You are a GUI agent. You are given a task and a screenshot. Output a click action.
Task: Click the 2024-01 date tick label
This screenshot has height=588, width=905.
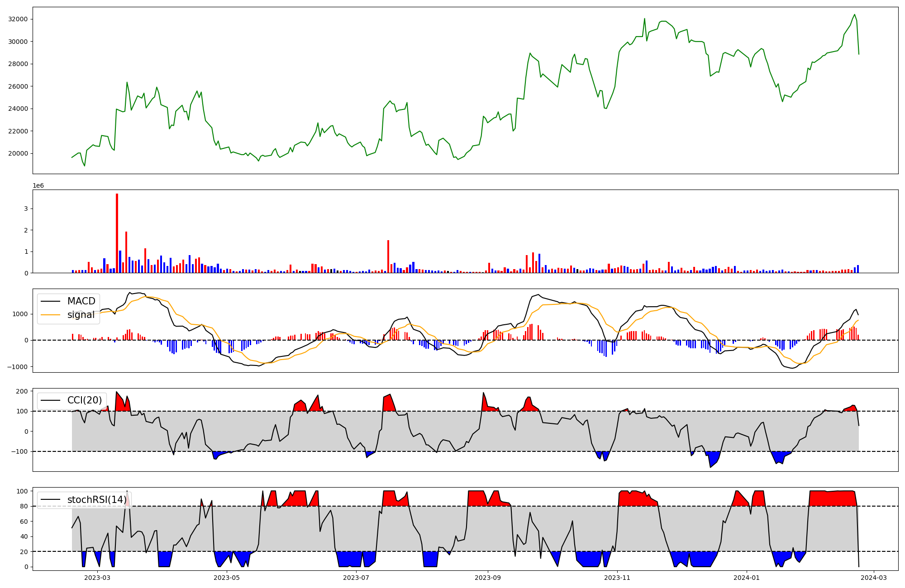[747, 578]
